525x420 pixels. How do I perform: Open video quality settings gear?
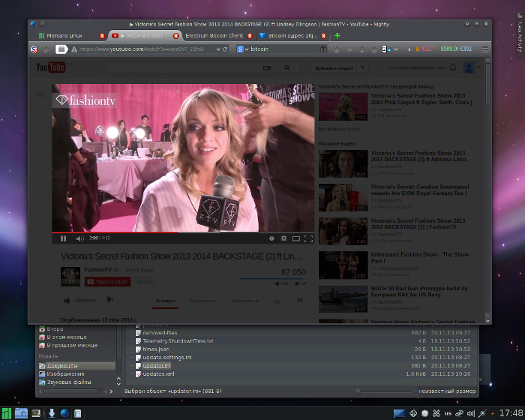coord(283,238)
